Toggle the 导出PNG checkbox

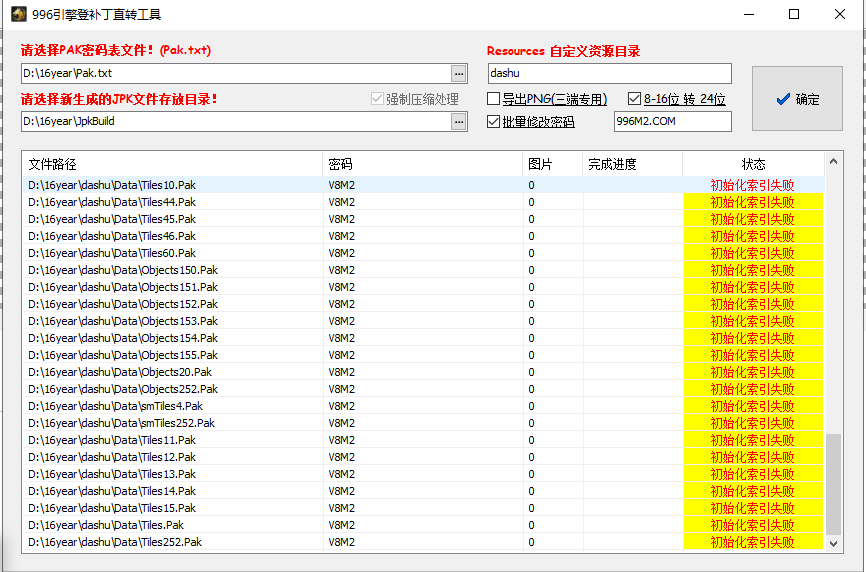494,99
